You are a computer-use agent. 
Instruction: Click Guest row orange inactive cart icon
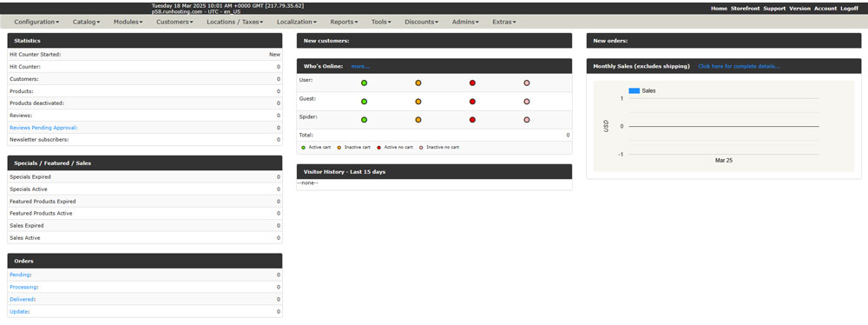pos(418,102)
